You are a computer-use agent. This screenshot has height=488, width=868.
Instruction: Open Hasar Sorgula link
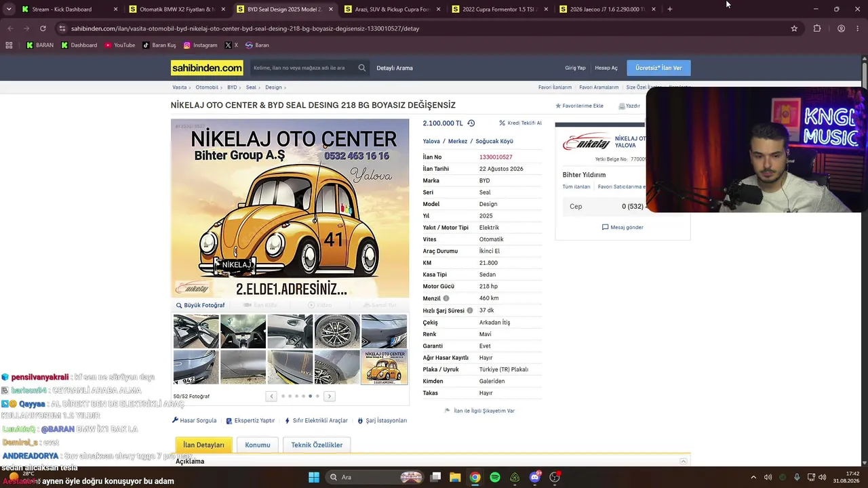click(x=195, y=420)
